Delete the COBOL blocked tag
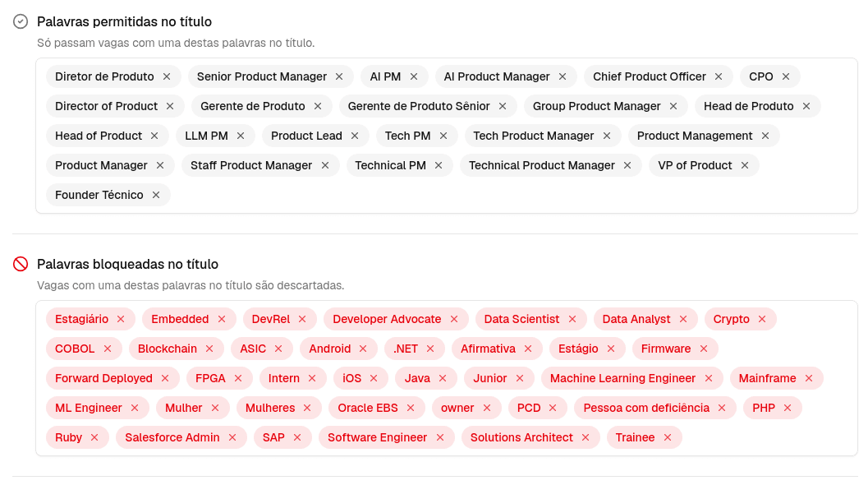The image size is (868, 485). coord(108,349)
